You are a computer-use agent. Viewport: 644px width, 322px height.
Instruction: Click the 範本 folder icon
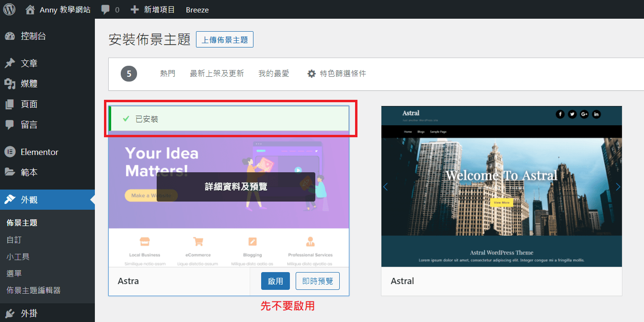pos(10,172)
